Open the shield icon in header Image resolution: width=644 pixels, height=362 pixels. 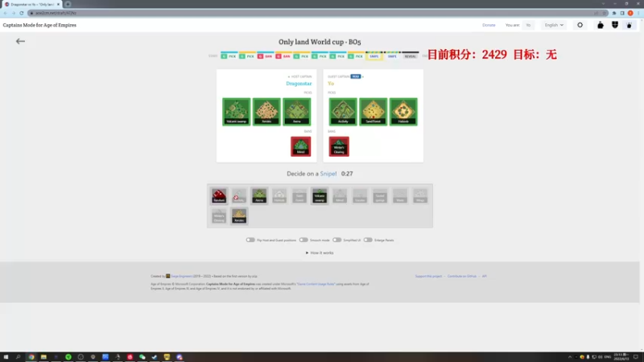[615, 25]
